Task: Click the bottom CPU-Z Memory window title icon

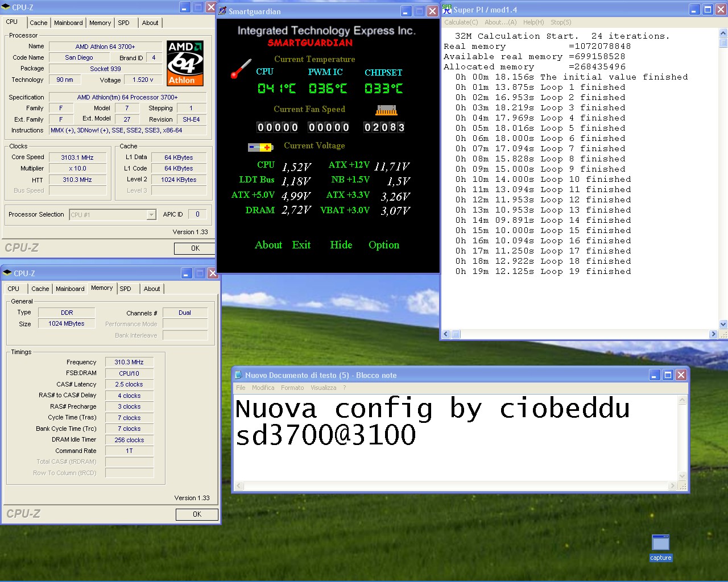Action: (7, 273)
